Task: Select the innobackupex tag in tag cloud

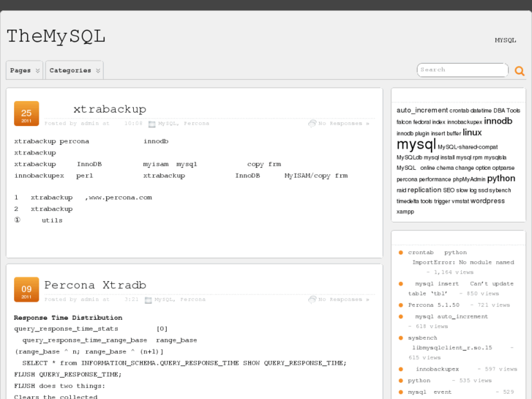Action: click(465, 122)
